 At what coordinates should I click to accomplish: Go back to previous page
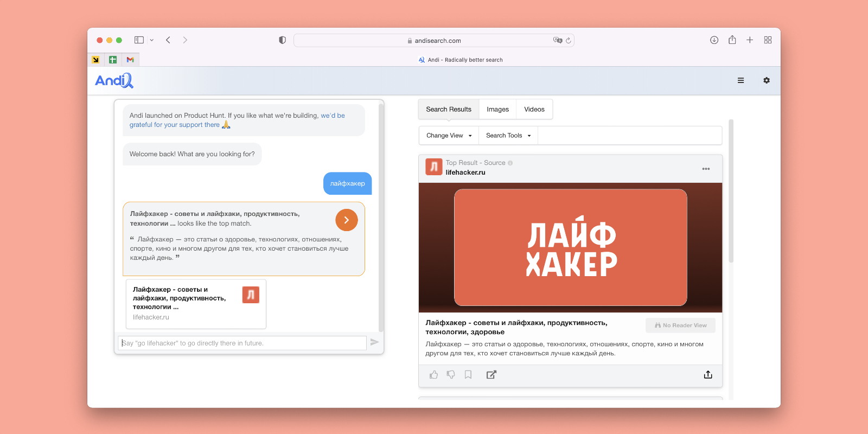[168, 40]
